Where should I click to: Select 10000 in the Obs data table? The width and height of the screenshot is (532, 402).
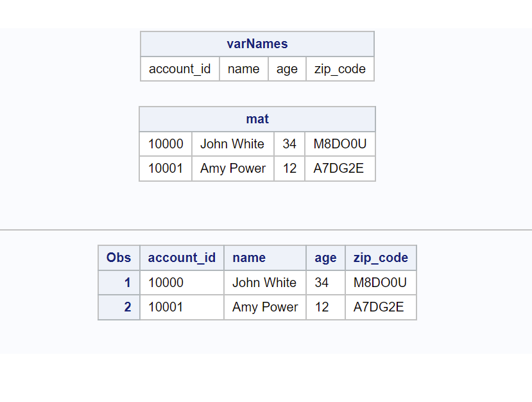tap(166, 283)
